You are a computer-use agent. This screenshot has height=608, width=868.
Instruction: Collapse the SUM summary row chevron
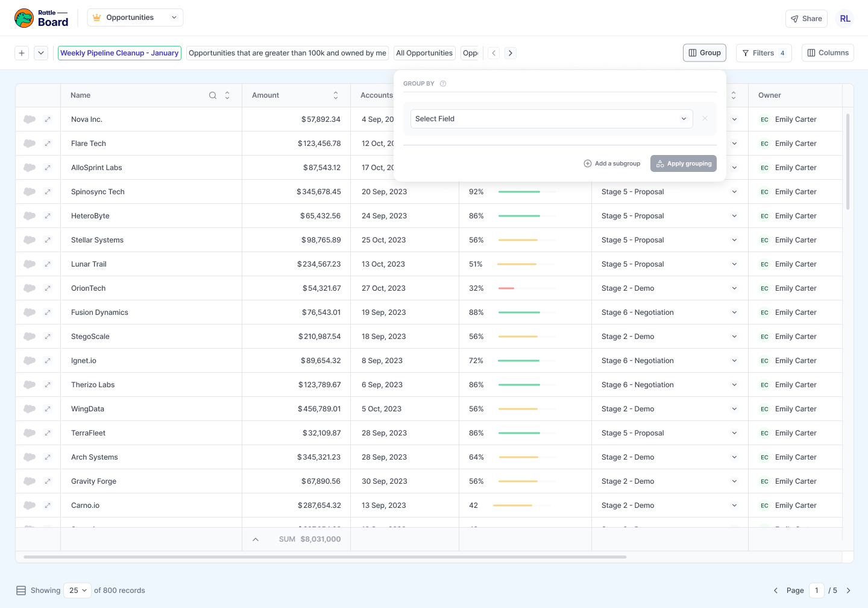click(256, 539)
